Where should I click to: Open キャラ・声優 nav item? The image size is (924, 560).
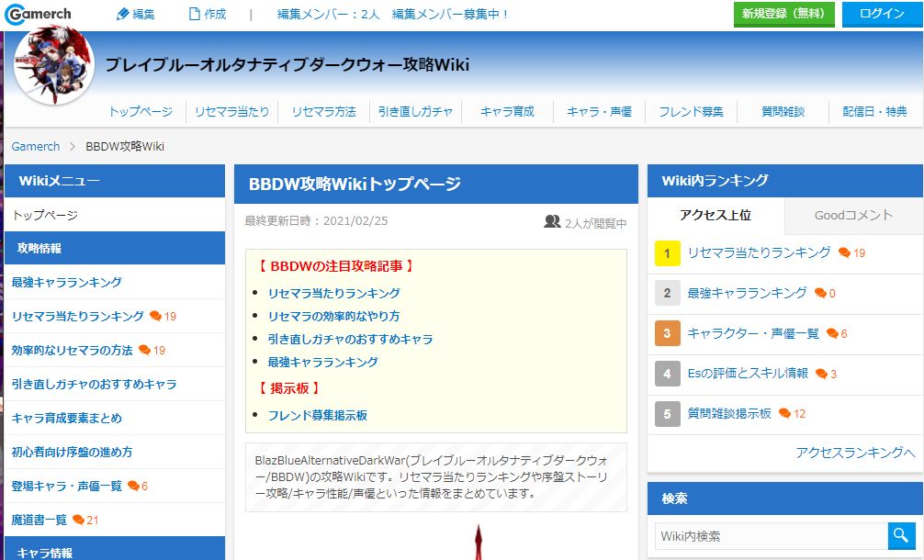599,111
